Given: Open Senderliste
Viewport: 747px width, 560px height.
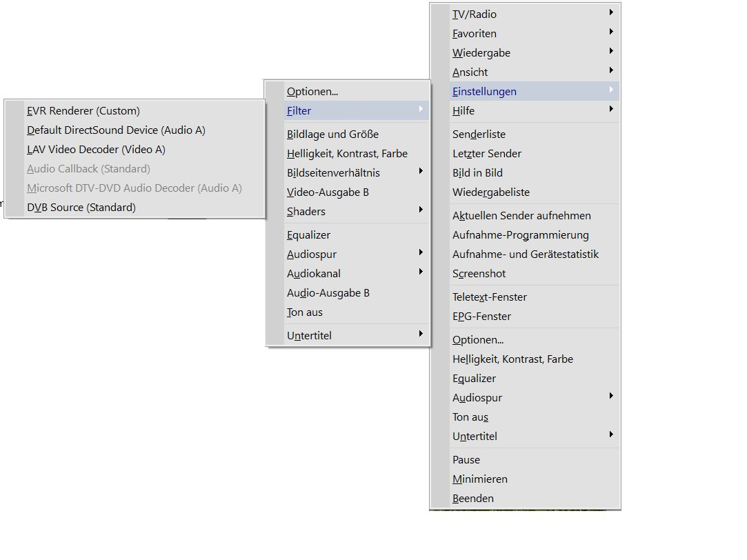Looking at the screenshot, I should tap(479, 134).
